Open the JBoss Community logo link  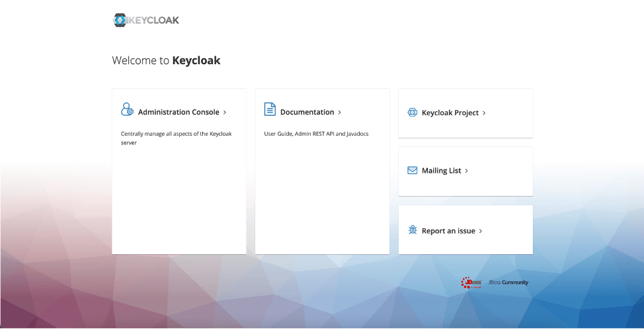pyautogui.click(x=508, y=283)
